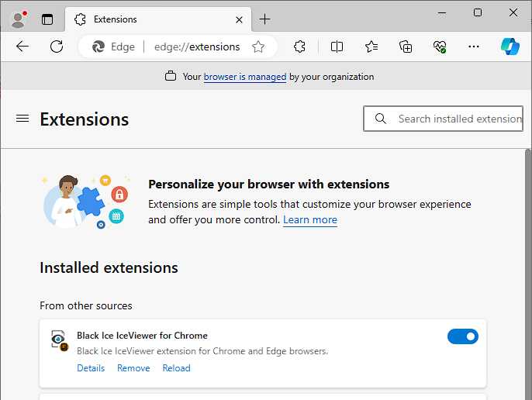Viewport: 532px width, 400px height.
Task: Remove Black Ice IceViewer extension
Action: (133, 368)
